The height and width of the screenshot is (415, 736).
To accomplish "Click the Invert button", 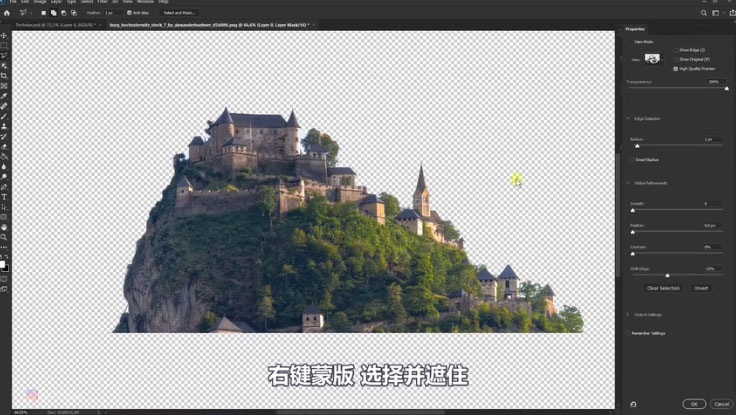I will (x=701, y=288).
